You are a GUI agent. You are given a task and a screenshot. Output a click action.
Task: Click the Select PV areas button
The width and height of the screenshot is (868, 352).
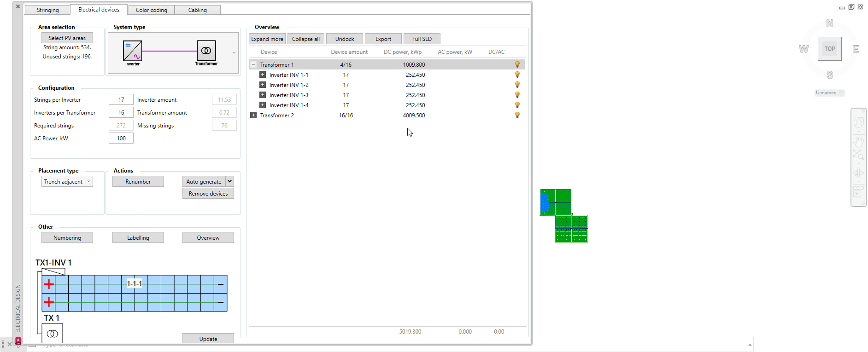pyautogui.click(x=67, y=38)
